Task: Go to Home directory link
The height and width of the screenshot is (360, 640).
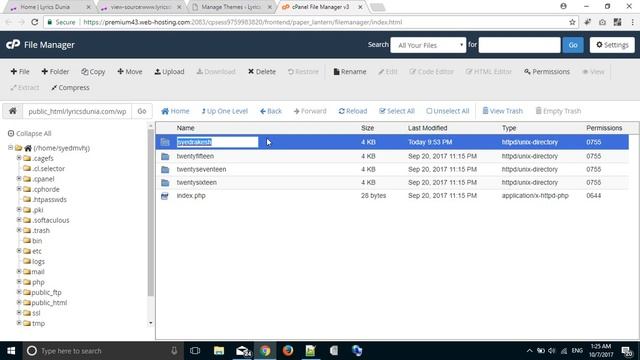Action: 175,111
